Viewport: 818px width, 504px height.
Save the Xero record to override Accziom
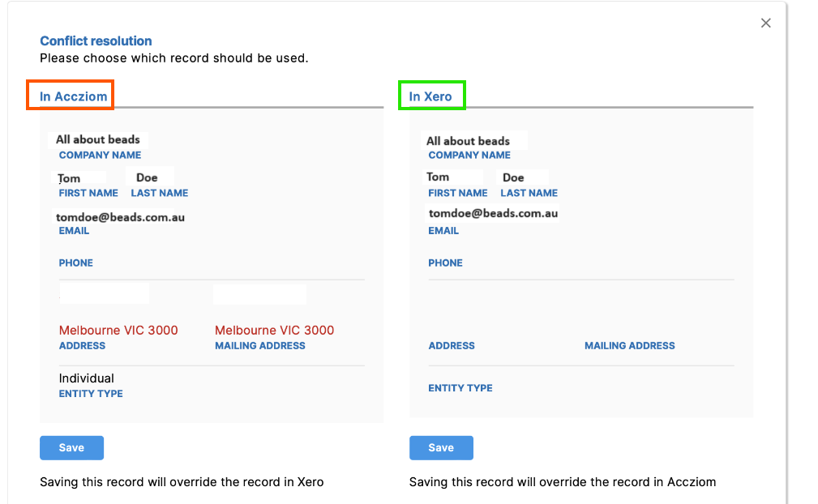(x=441, y=448)
